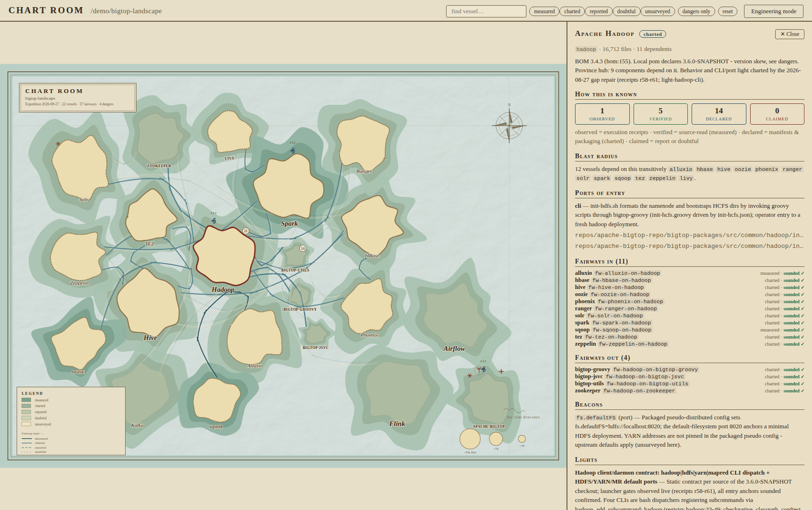
Task: Click the compass rose on the map
Action: point(509,126)
